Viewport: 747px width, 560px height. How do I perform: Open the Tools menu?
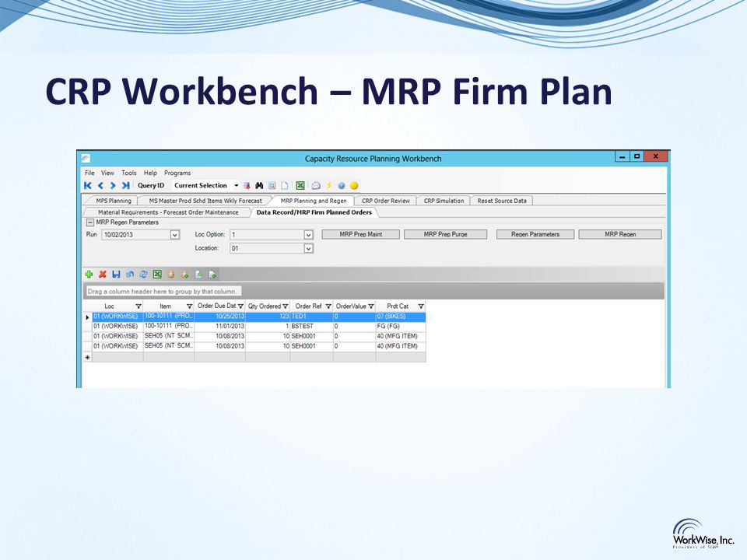coord(129,173)
